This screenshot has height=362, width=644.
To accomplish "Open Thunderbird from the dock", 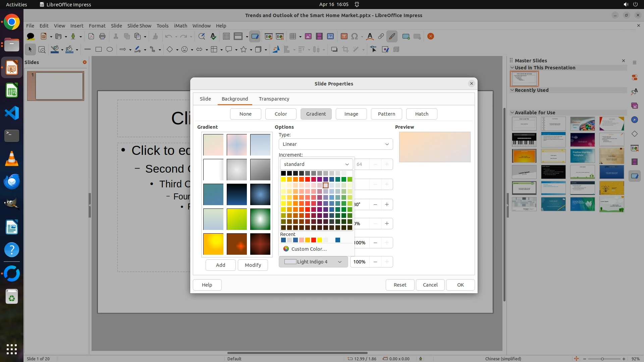I will [12, 181].
